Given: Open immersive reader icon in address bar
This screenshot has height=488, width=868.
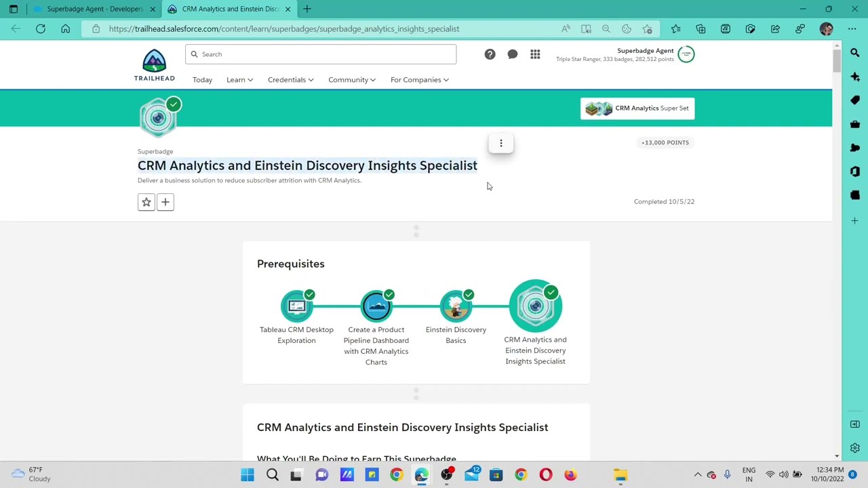Looking at the screenshot, I should click(x=586, y=28).
